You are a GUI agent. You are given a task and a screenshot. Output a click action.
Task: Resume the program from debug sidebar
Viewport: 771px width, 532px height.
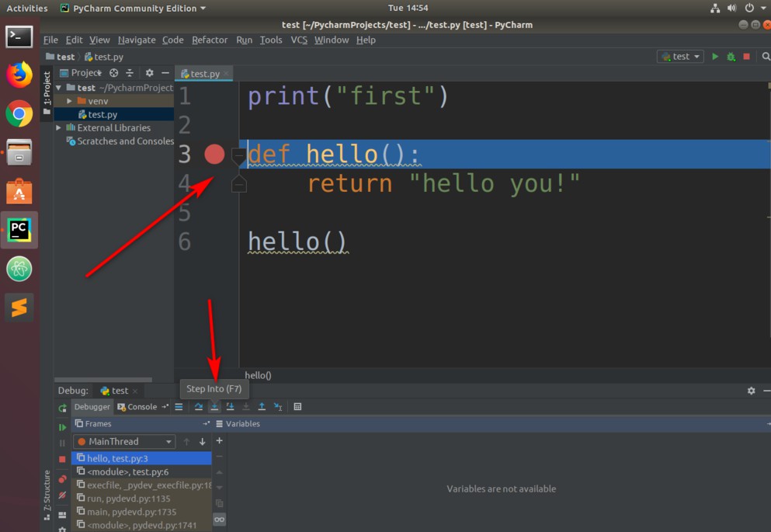(62, 427)
